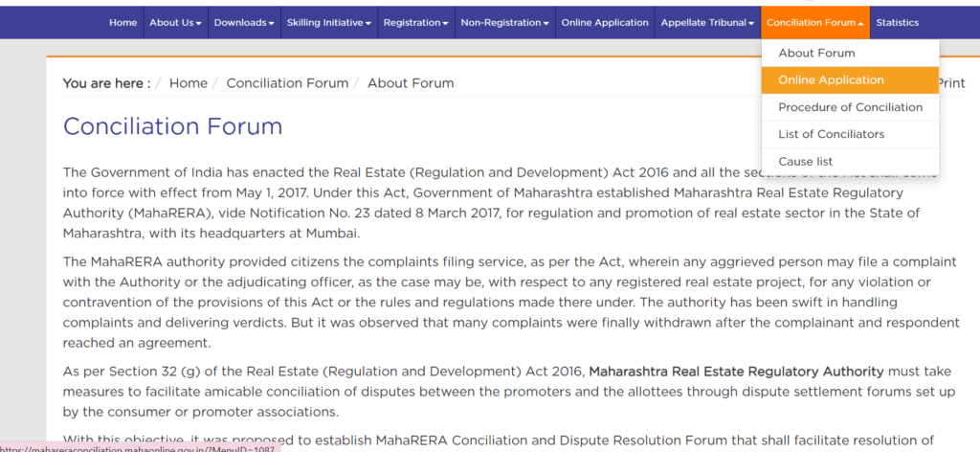
Task: Open Procedure of Conciliation entry
Action: [x=850, y=107]
